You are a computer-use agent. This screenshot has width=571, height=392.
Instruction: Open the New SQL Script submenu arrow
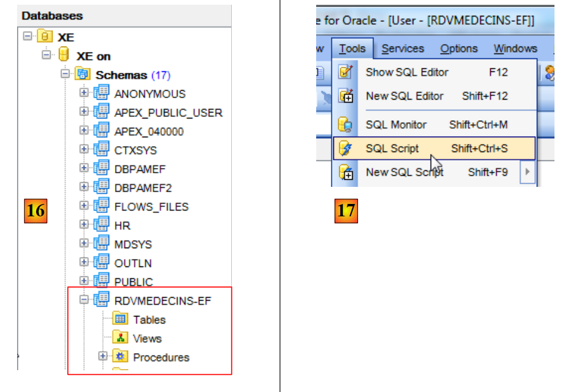tap(527, 173)
